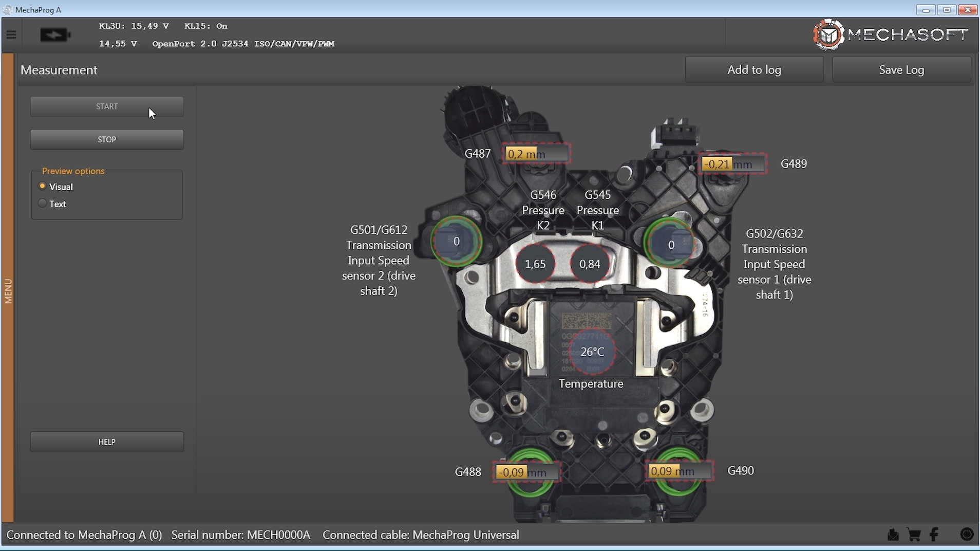This screenshot has width=980, height=551.
Task: Maximize the MechaProg A window
Action: pos(947,10)
